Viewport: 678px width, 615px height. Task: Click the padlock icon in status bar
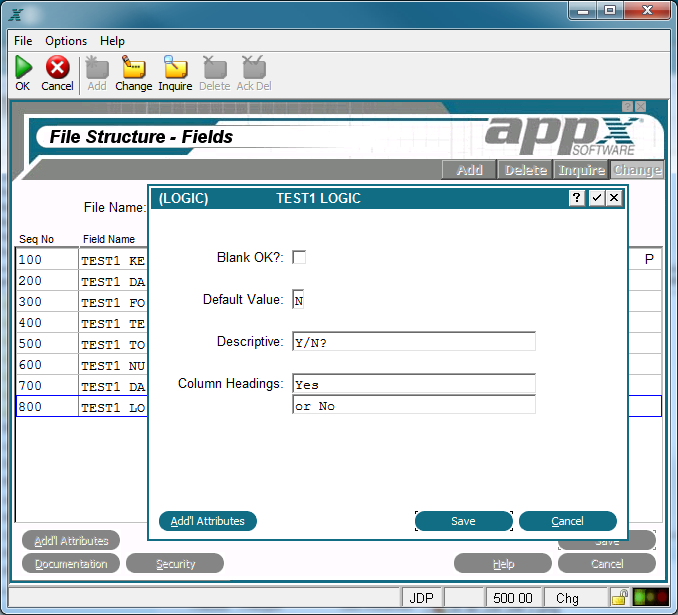tap(620, 598)
